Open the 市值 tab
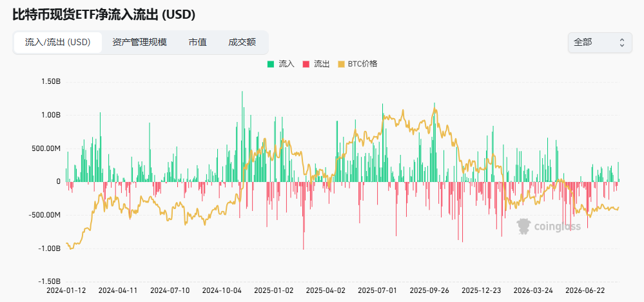This screenshot has width=644, height=302. [x=197, y=43]
